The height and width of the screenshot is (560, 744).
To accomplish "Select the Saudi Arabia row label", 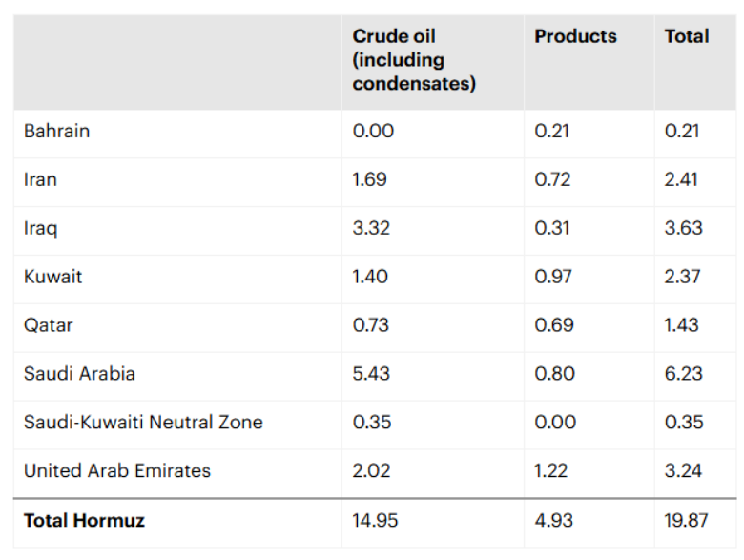I will tap(79, 374).
